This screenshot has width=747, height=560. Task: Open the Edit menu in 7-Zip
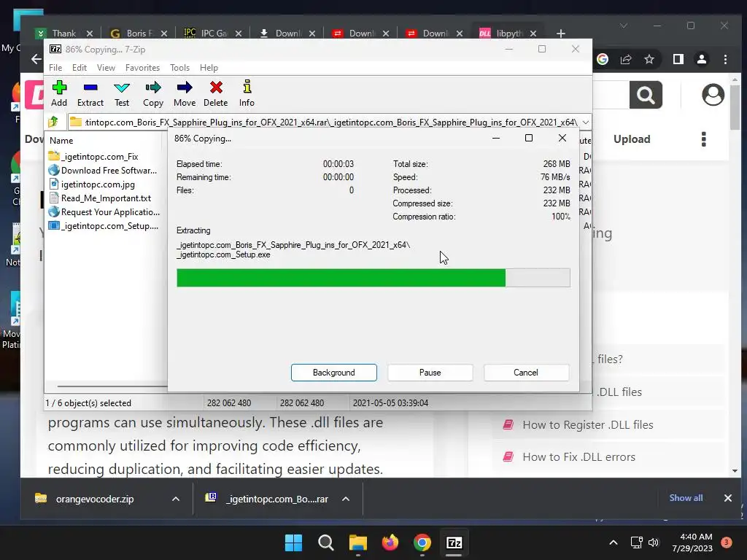(79, 68)
